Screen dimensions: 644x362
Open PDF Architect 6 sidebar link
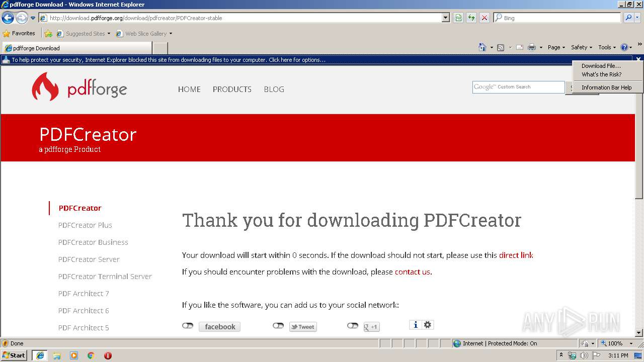point(84,311)
